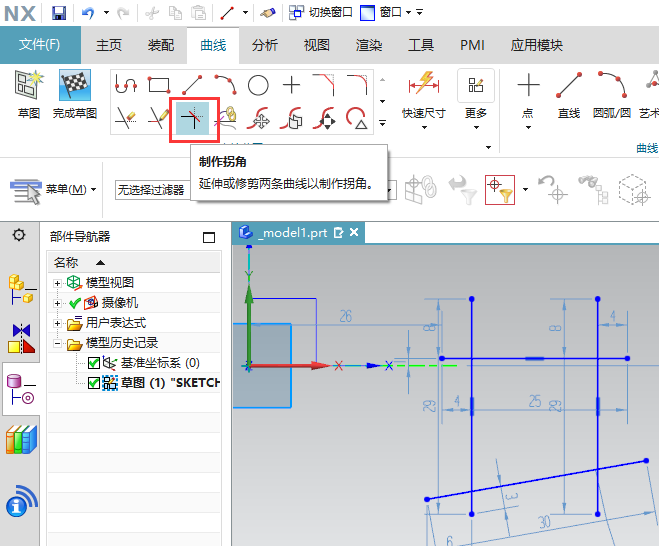Switch to the Tools (工具) tab
The height and width of the screenshot is (546, 659).
(x=421, y=45)
